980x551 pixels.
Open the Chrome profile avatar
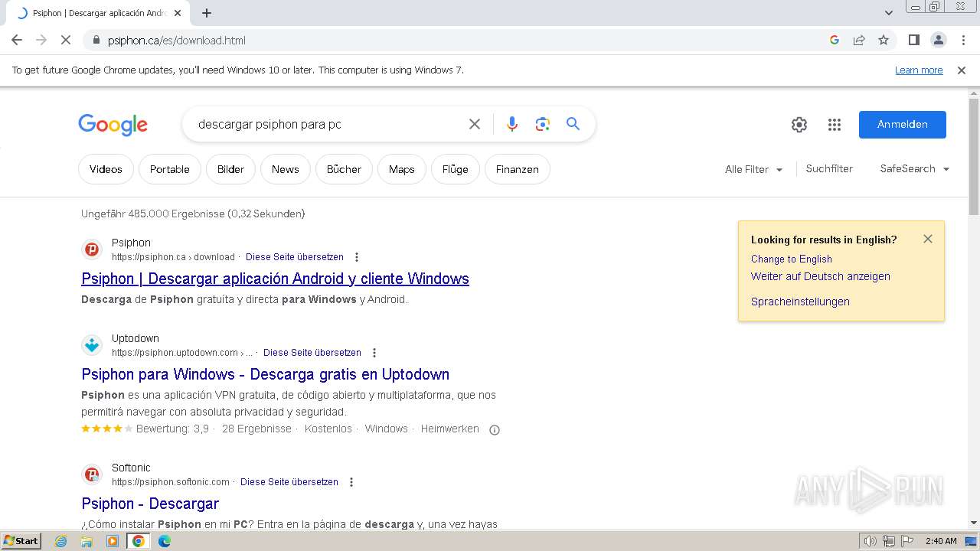[x=938, y=40]
